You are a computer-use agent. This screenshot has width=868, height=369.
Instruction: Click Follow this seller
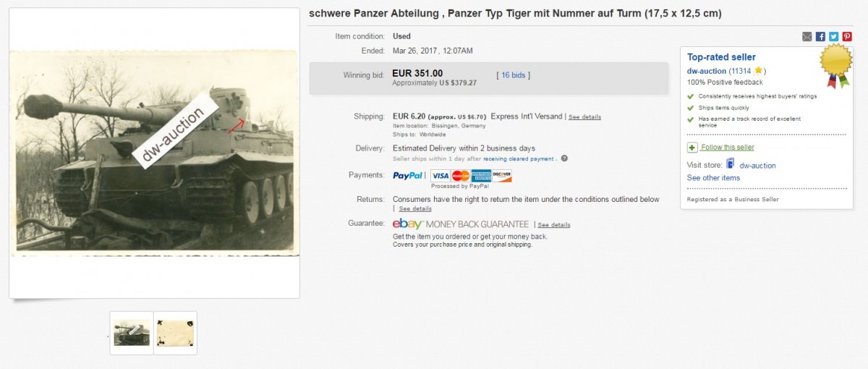click(x=727, y=148)
